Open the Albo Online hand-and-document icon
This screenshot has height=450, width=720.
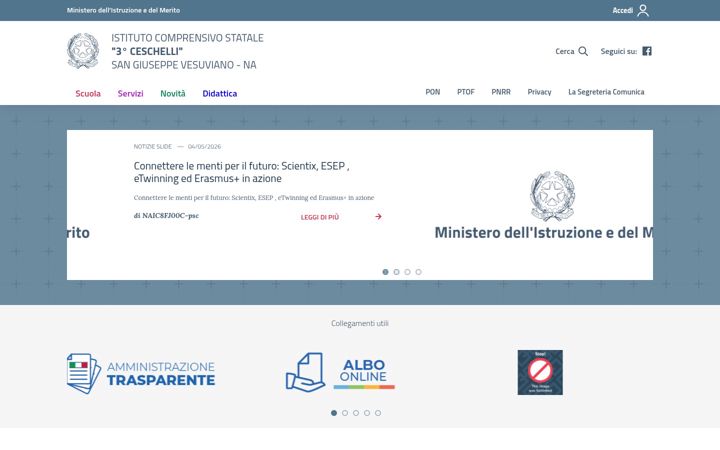305,372
